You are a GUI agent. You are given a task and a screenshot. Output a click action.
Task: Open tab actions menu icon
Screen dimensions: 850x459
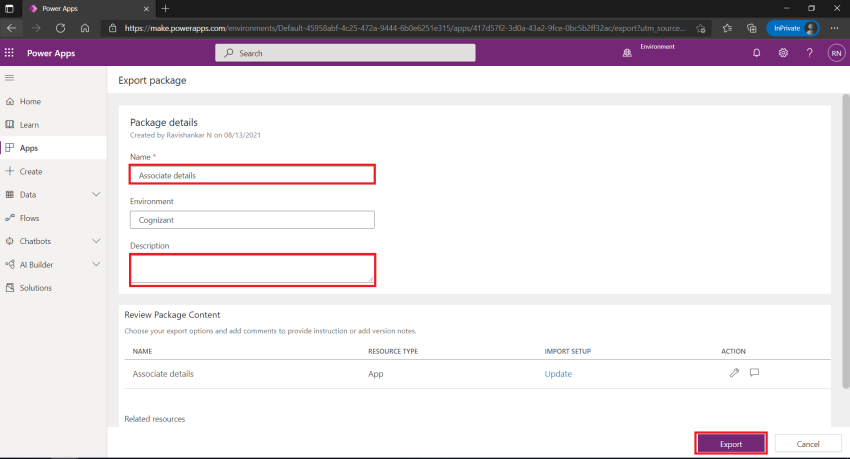(9, 9)
